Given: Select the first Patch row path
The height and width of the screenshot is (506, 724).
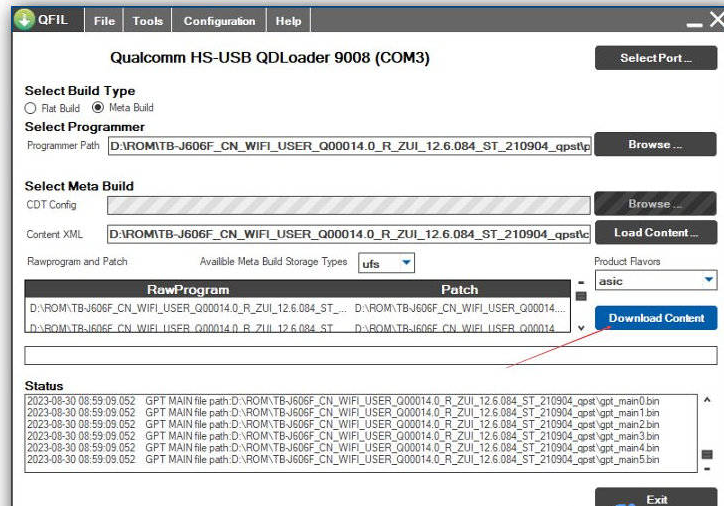Looking at the screenshot, I should [x=460, y=308].
